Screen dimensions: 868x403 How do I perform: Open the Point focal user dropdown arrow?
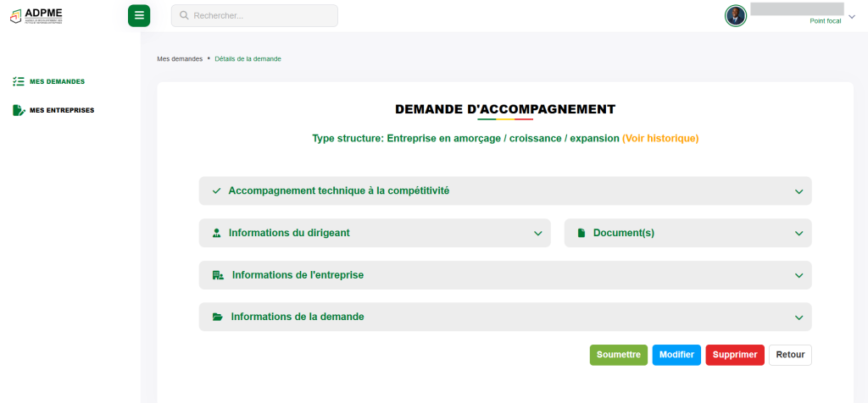point(852,16)
